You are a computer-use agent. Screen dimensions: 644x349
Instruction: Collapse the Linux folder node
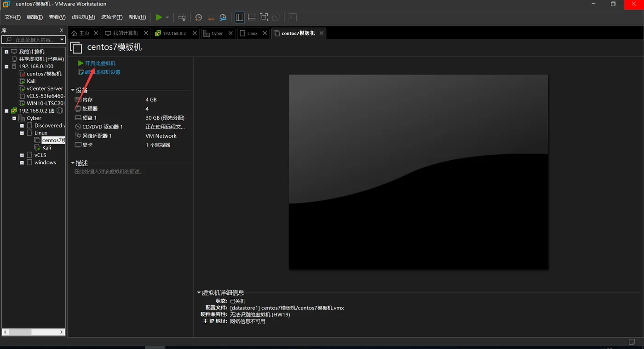click(22, 133)
